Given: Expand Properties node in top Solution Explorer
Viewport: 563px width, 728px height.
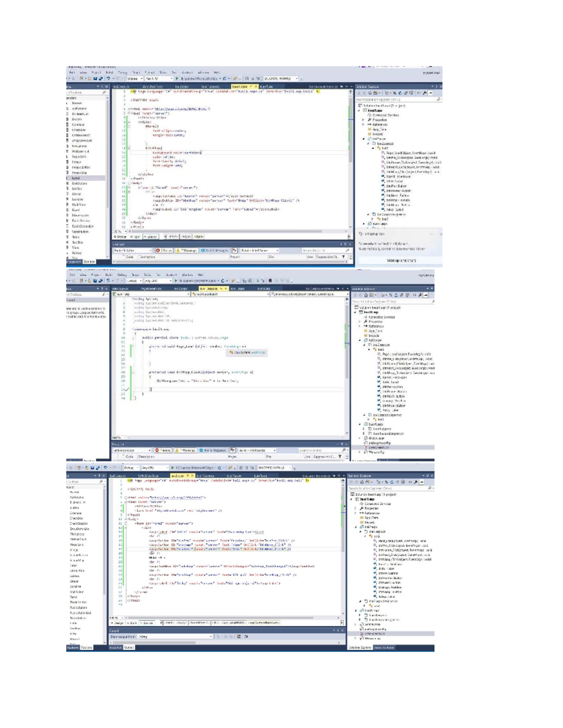Looking at the screenshot, I should click(363, 120).
